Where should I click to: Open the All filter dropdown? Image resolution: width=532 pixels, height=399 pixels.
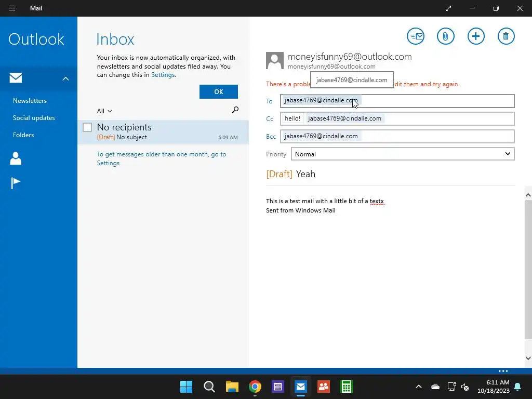pos(104,111)
